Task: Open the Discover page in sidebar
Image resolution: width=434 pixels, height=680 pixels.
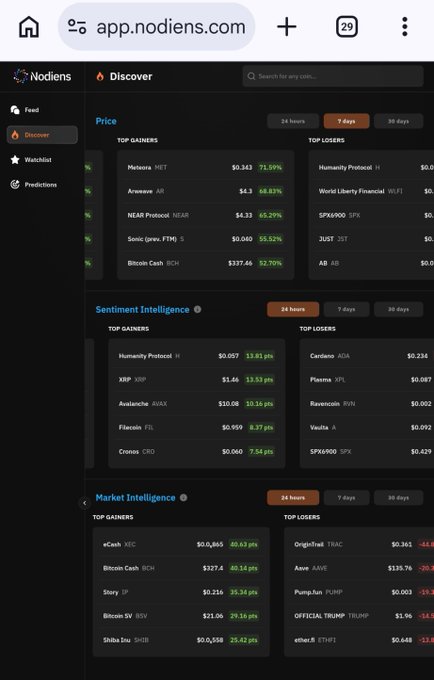Action: (42, 135)
